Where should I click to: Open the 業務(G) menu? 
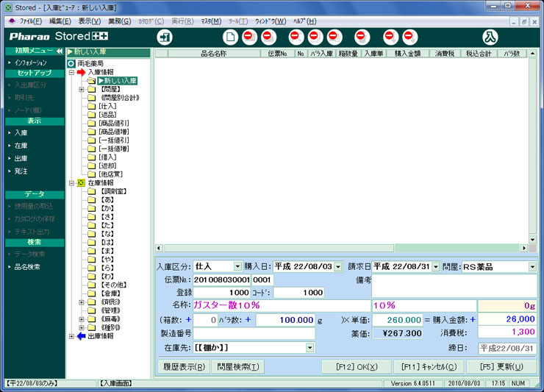[x=119, y=21]
